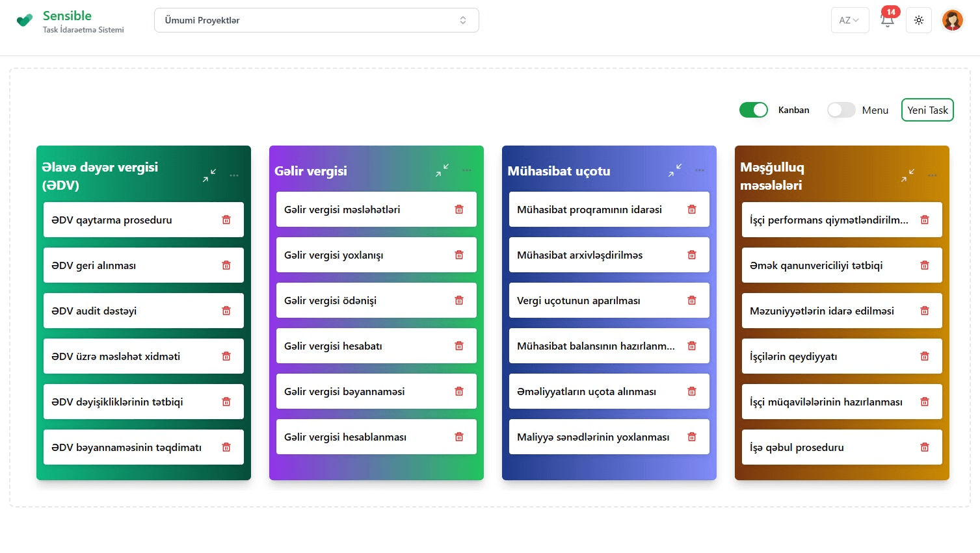The height and width of the screenshot is (553, 980).
Task: Delete Vergi uçotunun aparılması task
Action: coord(692,300)
